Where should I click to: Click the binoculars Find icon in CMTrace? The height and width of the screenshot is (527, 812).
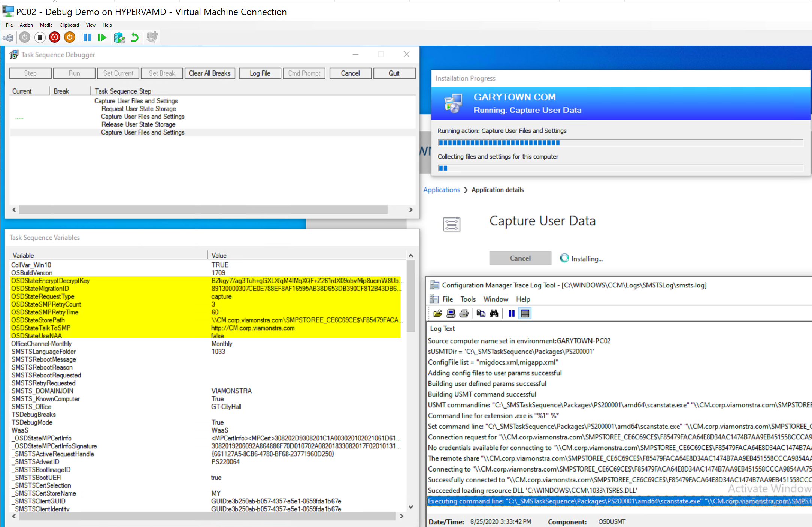pyautogui.click(x=494, y=313)
